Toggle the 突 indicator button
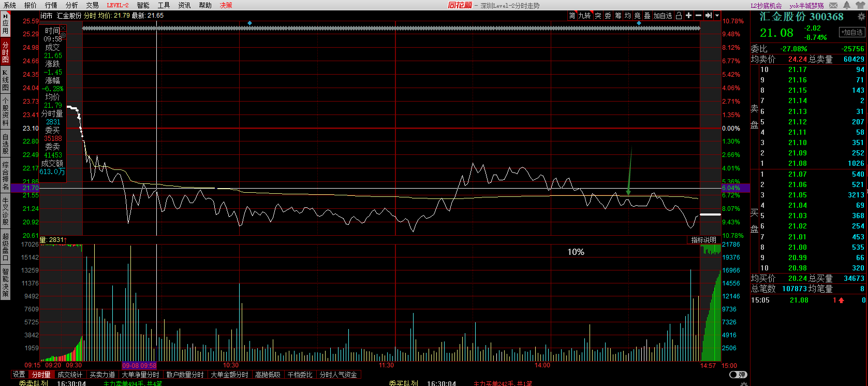This screenshot has width=868, height=386. (598, 16)
